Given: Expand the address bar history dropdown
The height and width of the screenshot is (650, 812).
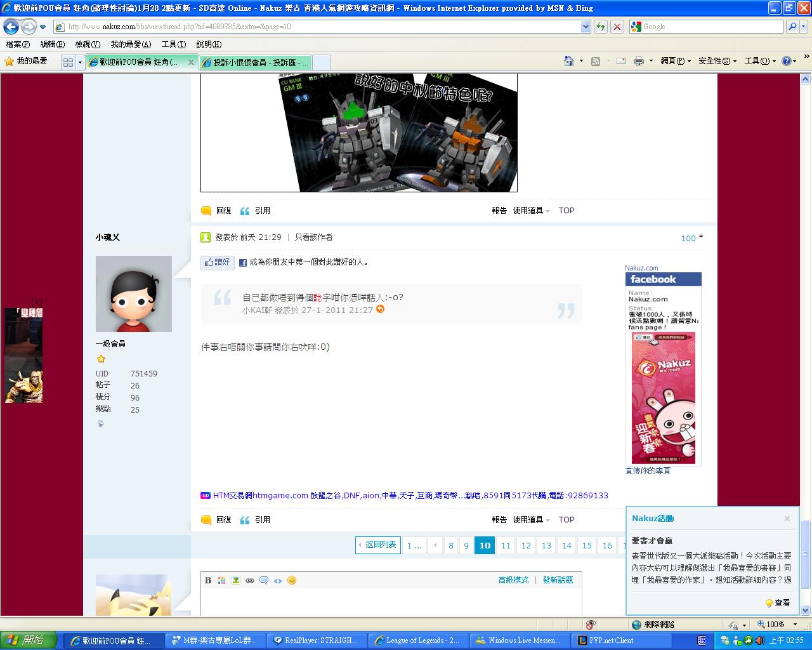Looking at the screenshot, I should click(x=586, y=27).
